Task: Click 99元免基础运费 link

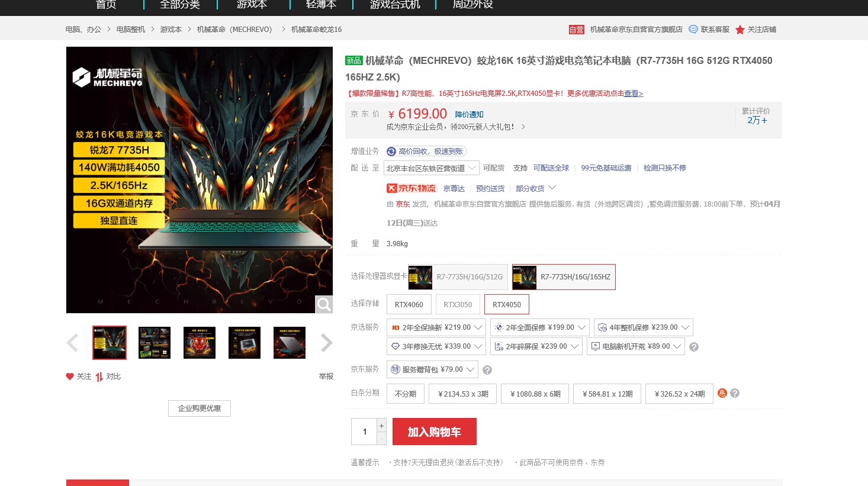Action: click(x=606, y=168)
